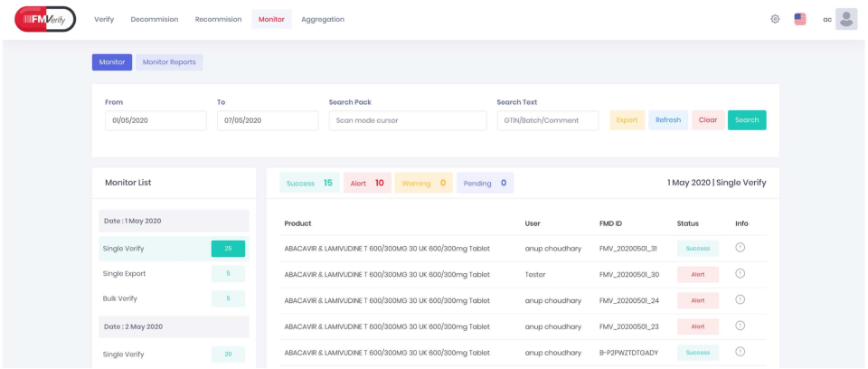Filter by Pending count badge
This screenshot has height=369, width=868.
(485, 183)
